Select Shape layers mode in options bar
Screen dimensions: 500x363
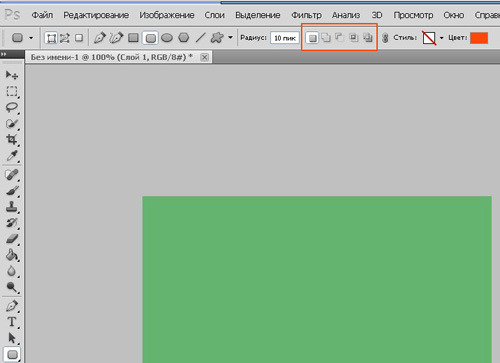pyautogui.click(x=51, y=38)
